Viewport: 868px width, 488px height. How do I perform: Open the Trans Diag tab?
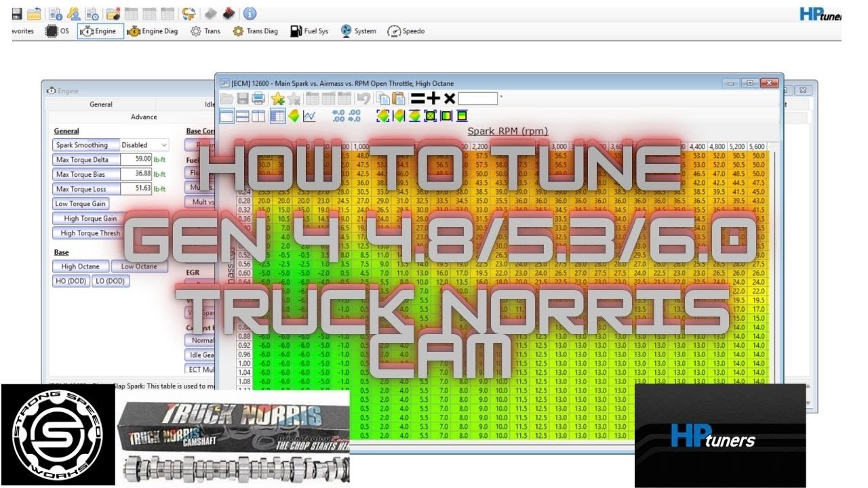tap(255, 31)
